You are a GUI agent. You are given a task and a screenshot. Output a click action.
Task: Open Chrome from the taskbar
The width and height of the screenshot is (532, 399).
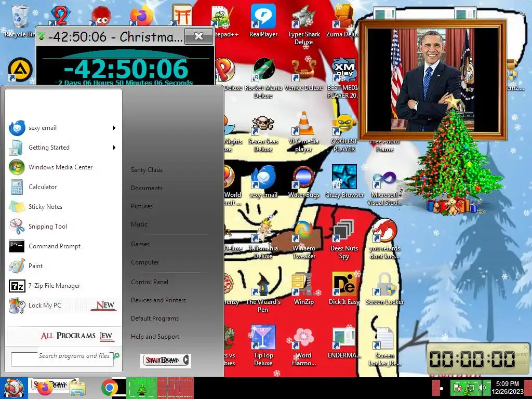tap(109, 388)
